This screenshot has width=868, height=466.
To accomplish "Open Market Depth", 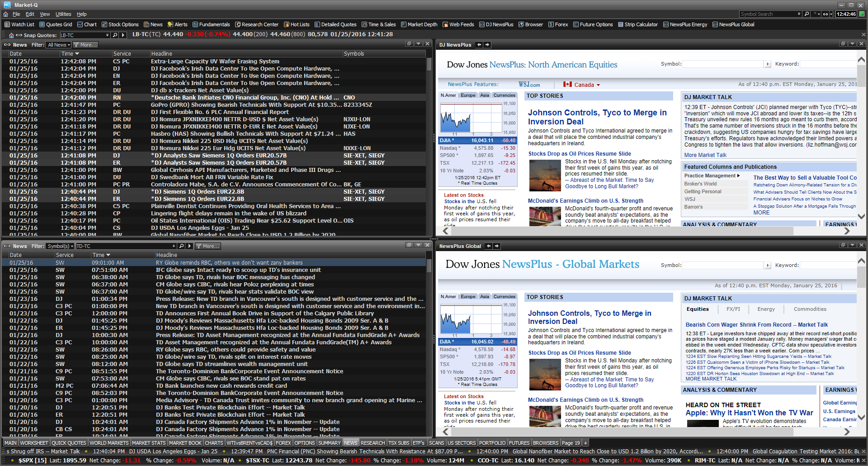I will 419,24.
